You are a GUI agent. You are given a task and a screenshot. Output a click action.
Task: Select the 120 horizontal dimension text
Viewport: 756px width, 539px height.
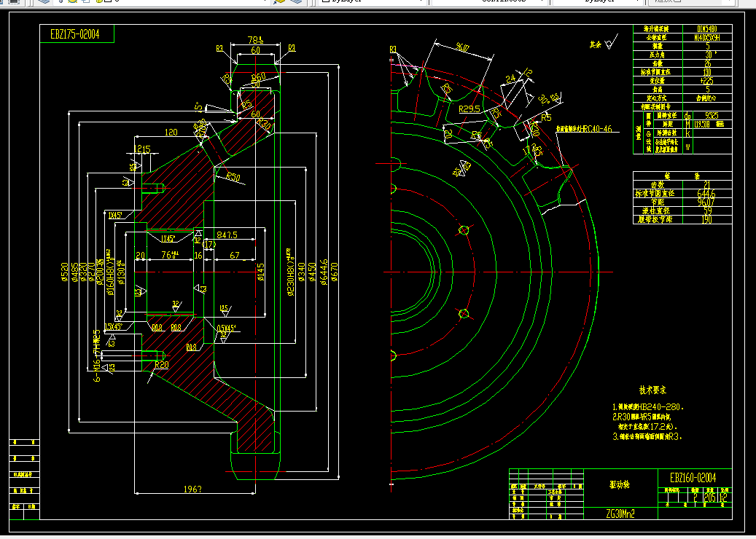click(171, 132)
